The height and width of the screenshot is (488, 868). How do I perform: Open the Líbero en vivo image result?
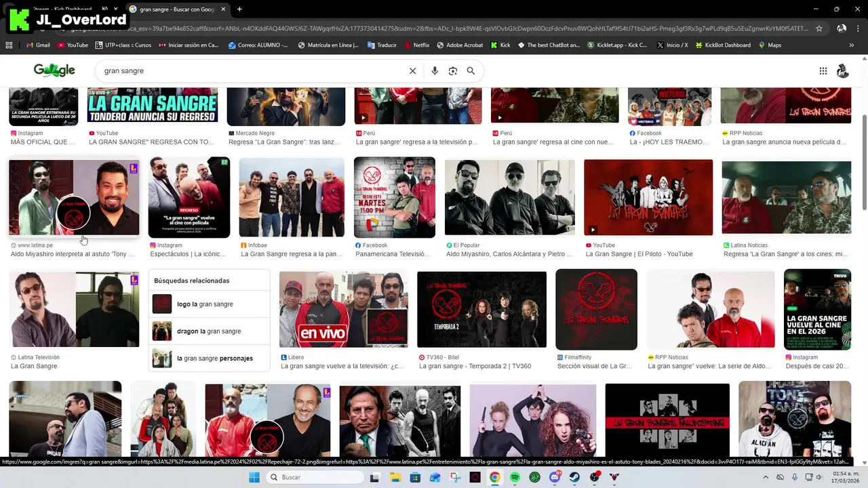[344, 310]
